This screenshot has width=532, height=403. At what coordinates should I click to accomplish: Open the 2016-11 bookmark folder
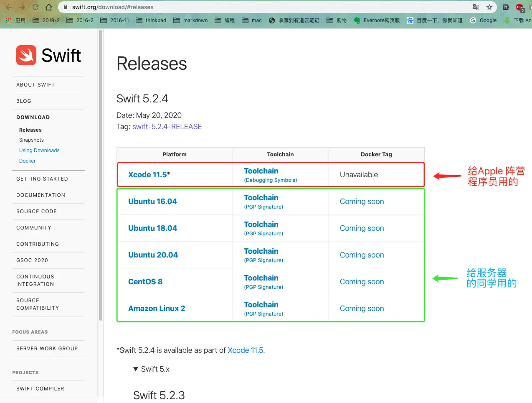[115, 20]
